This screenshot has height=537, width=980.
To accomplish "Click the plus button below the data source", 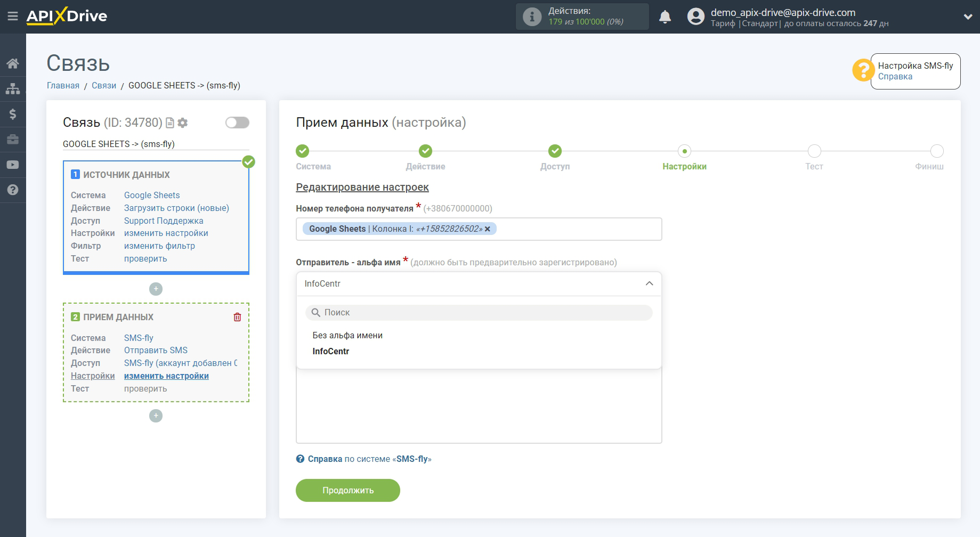I will (x=156, y=289).
